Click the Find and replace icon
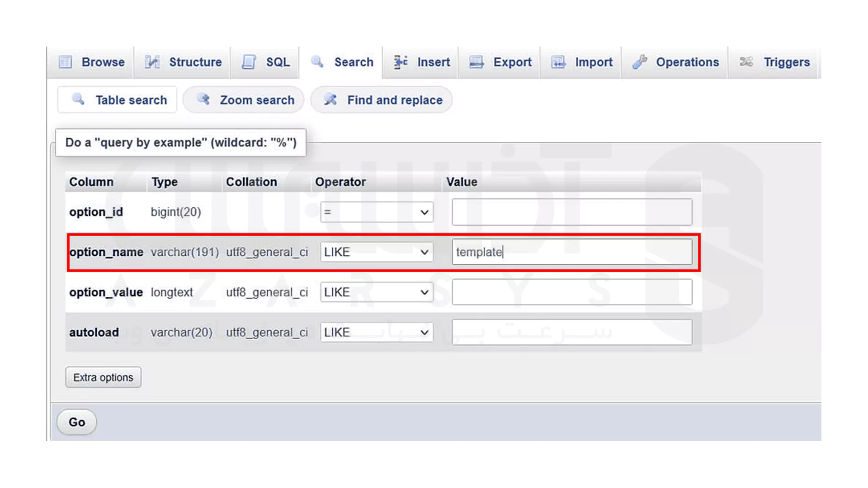Viewport: 868px width, 488px height. click(330, 99)
